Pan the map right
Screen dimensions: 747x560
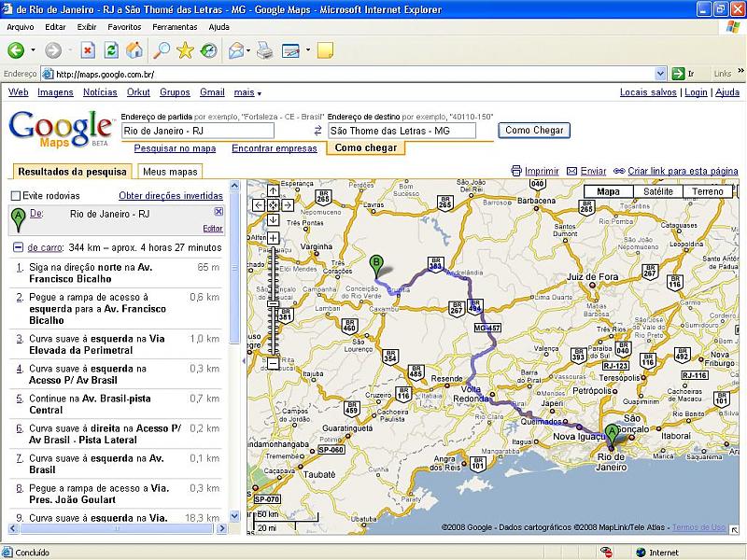click(x=288, y=205)
